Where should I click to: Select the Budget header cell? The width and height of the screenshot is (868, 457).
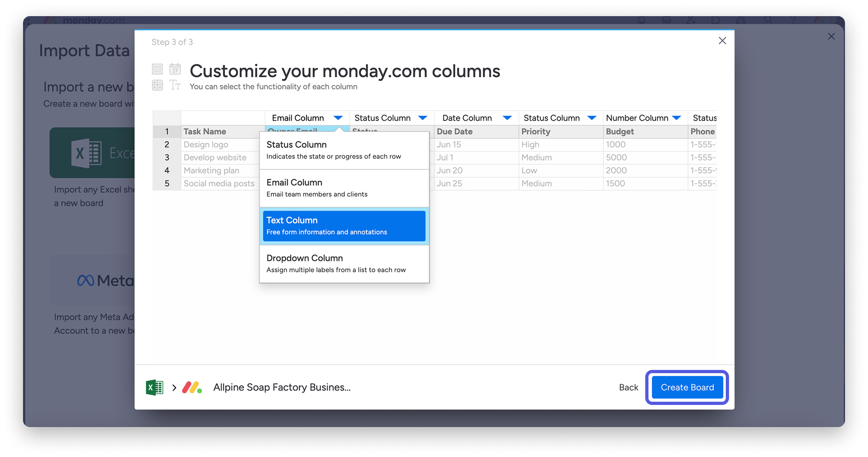pyautogui.click(x=646, y=132)
